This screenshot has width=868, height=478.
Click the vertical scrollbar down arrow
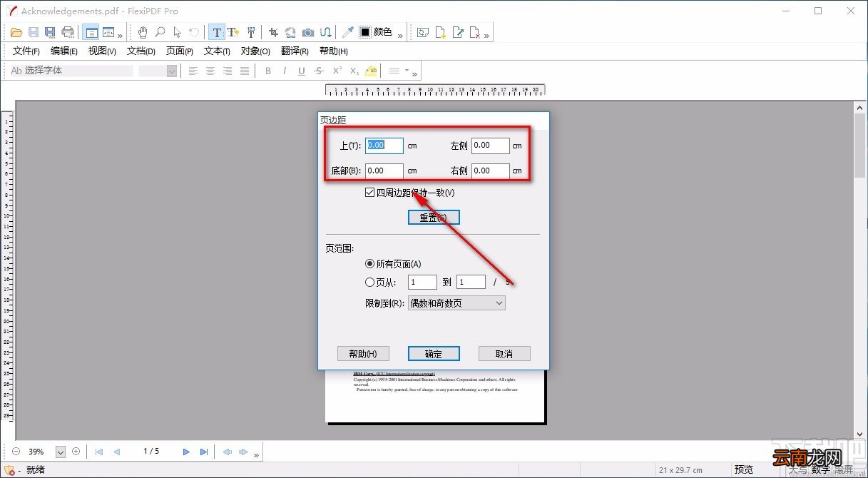[860, 433]
